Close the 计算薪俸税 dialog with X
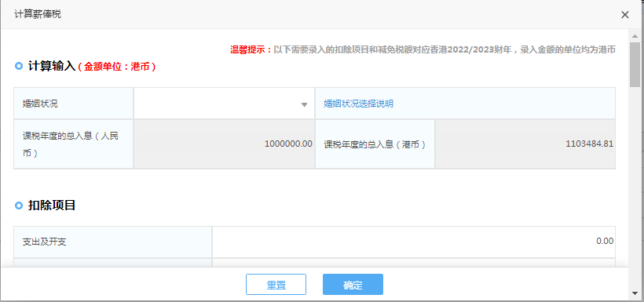This screenshot has width=644, height=302. click(624, 15)
